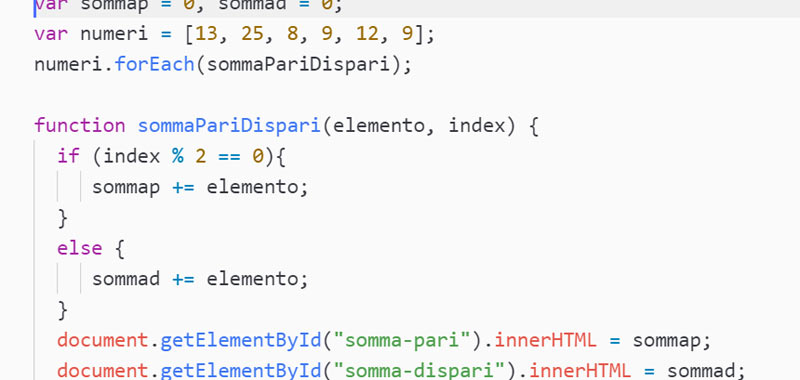Click the 'function' keyword
Screen dimensions: 800x380
click(80, 125)
